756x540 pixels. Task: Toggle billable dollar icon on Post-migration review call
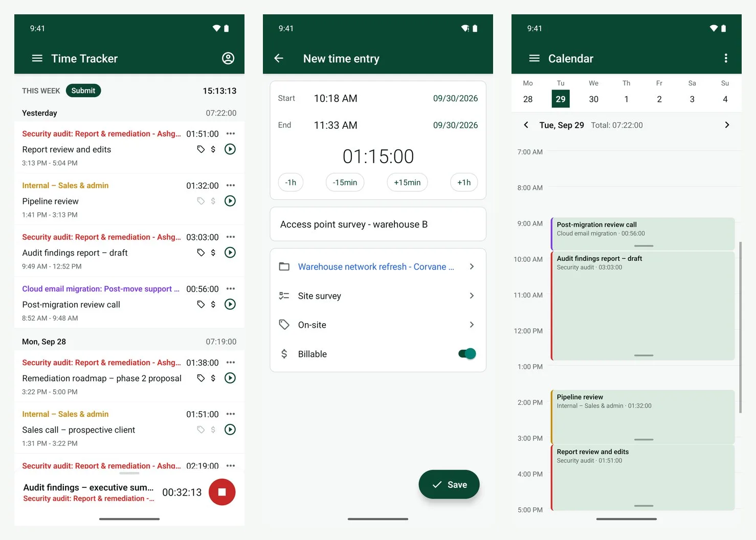click(x=213, y=304)
